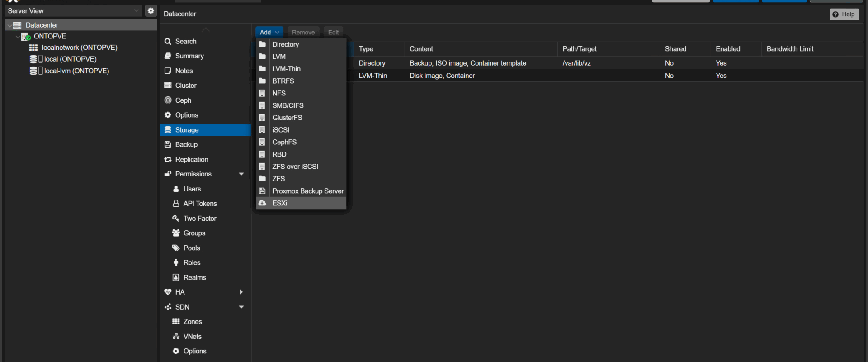Screen dimensions: 868x362
Task: Sort by the Bandwidth Limit column header
Action: (812, 49)
